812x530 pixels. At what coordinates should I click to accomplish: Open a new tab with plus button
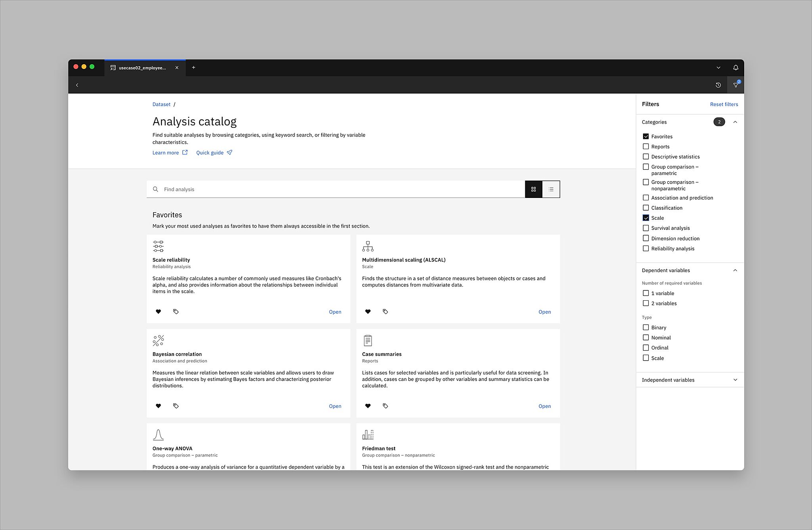point(193,67)
